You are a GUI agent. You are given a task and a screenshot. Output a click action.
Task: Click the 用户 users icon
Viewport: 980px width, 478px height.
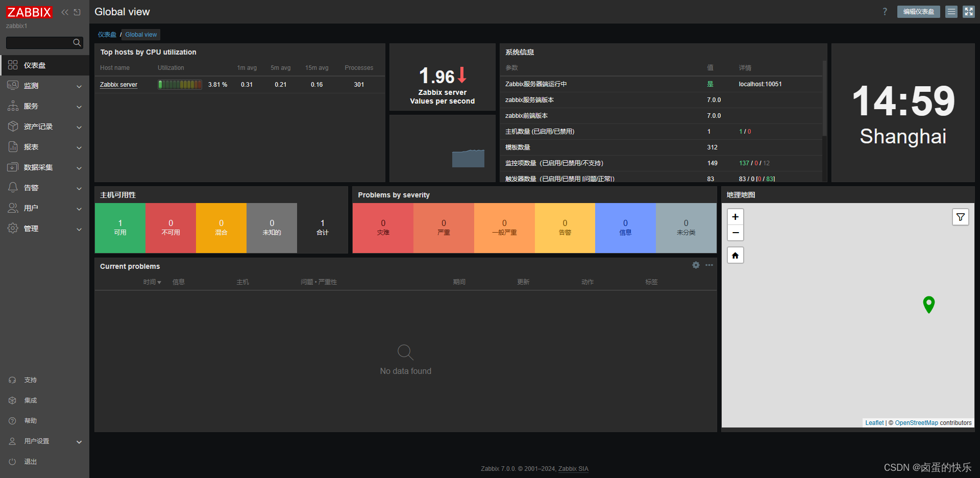[x=13, y=208]
